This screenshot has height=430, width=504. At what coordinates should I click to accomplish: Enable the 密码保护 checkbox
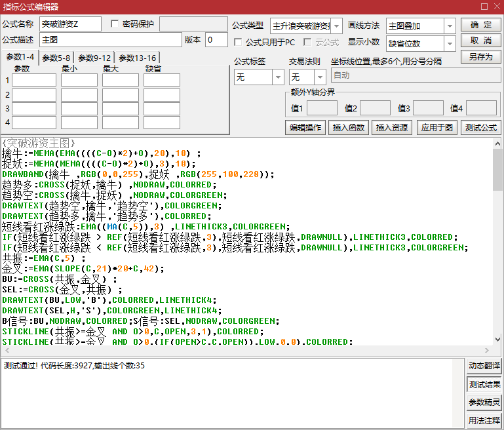tap(115, 24)
